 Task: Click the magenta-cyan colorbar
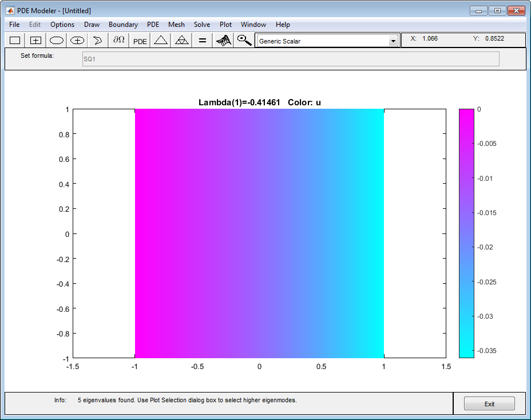pos(466,233)
